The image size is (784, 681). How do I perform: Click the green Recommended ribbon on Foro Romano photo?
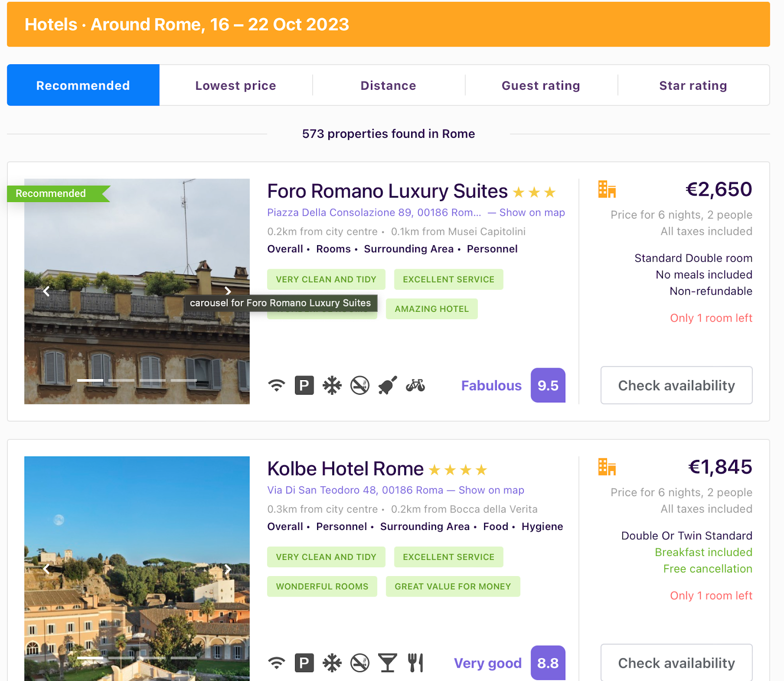(58, 194)
